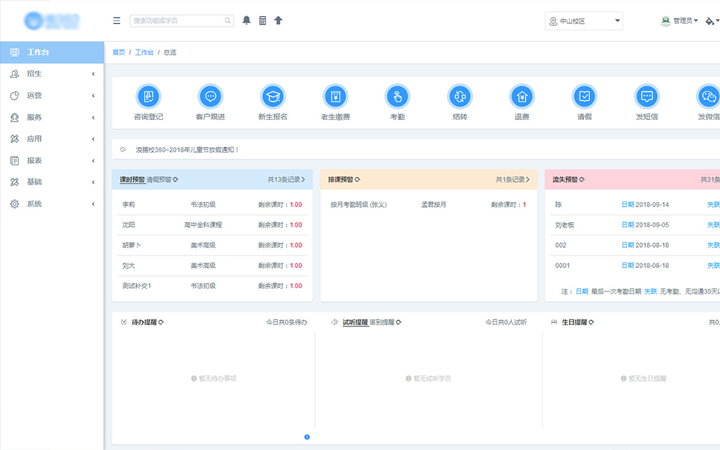
Task: Click the upload arrow icon
Action: [x=278, y=20]
